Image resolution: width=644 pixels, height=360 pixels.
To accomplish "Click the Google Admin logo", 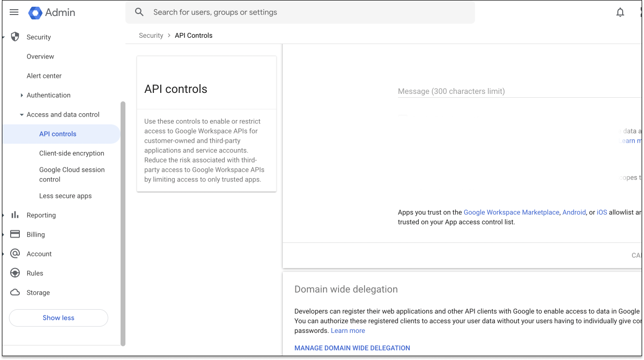I will click(x=35, y=13).
